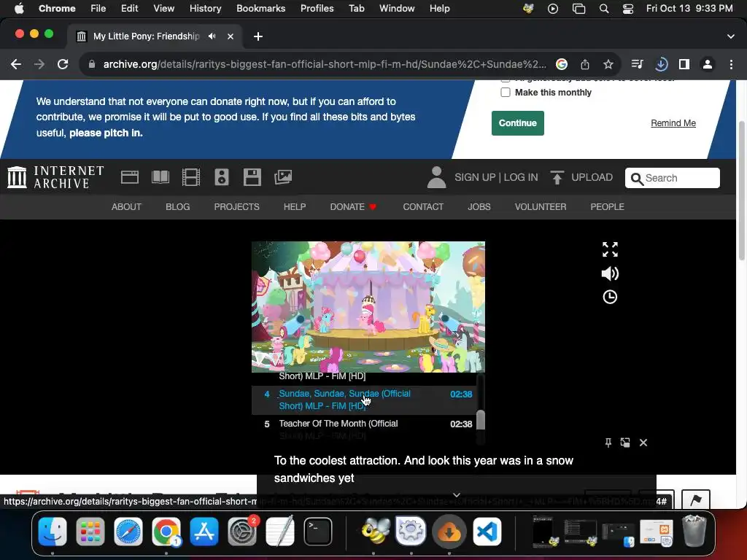Viewport: 747px width, 560px height.
Task: Open the VOLUNTEER nav link
Action: pos(541,206)
